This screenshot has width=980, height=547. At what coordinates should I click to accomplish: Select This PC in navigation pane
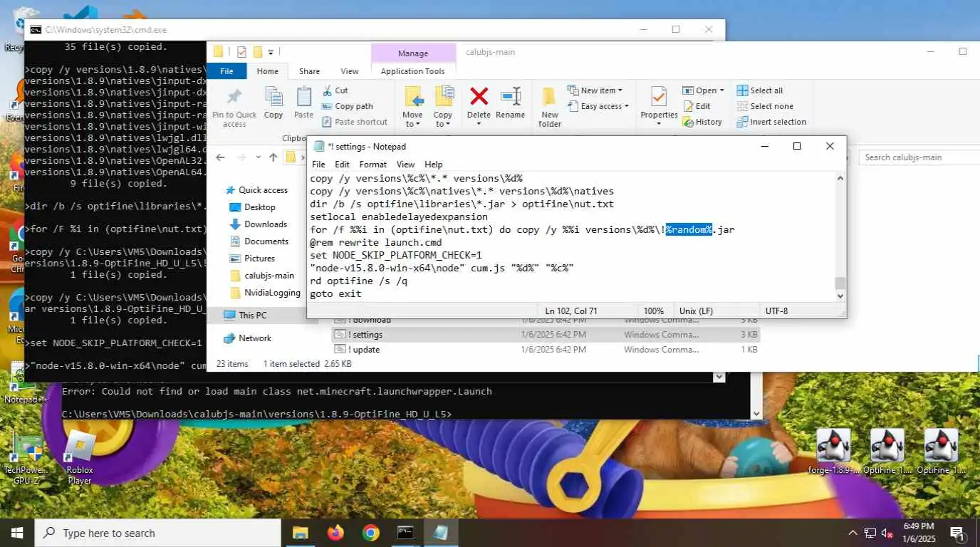pos(253,315)
